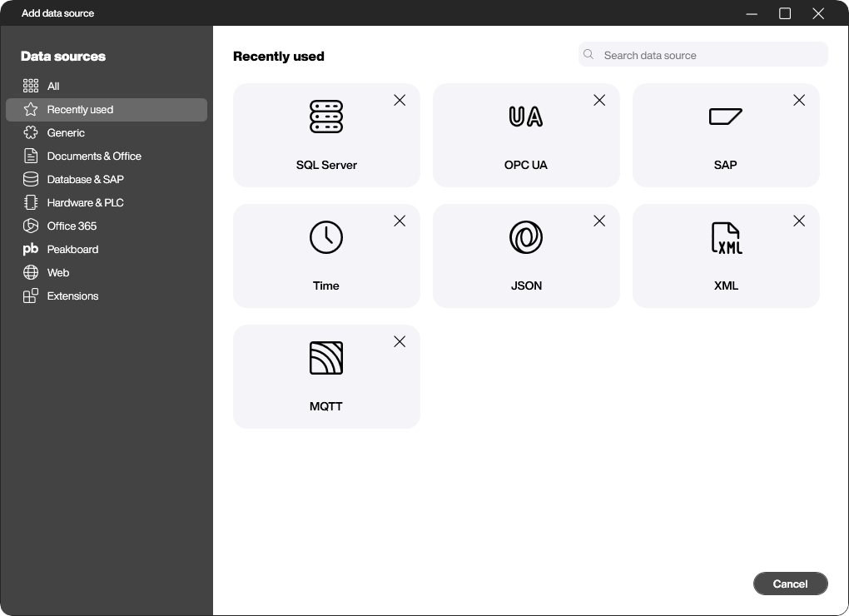The height and width of the screenshot is (616, 849).
Task: Pick the SAP logo icon
Action: point(726,117)
